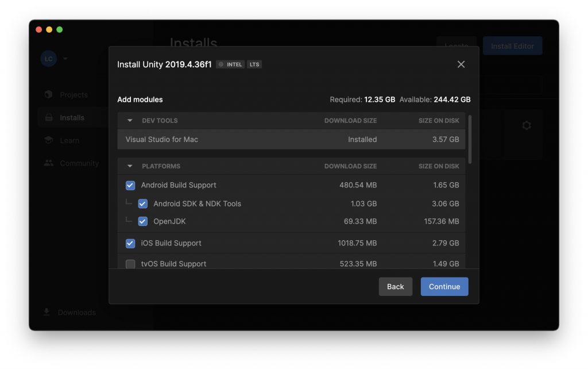This screenshot has width=588, height=369.
Task: Uncheck the OpenJDK module
Action: pos(142,221)
